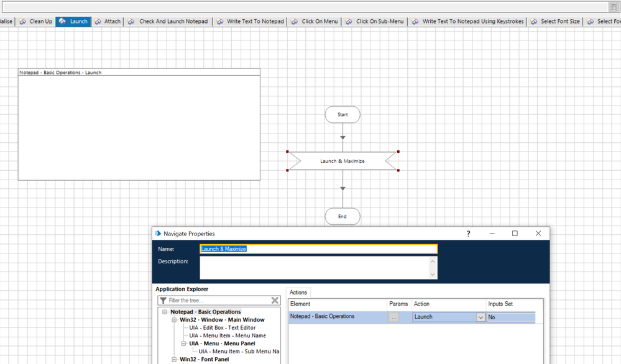Click the Action column header
This screenshot has height=364, width=621.
(449, 304)
